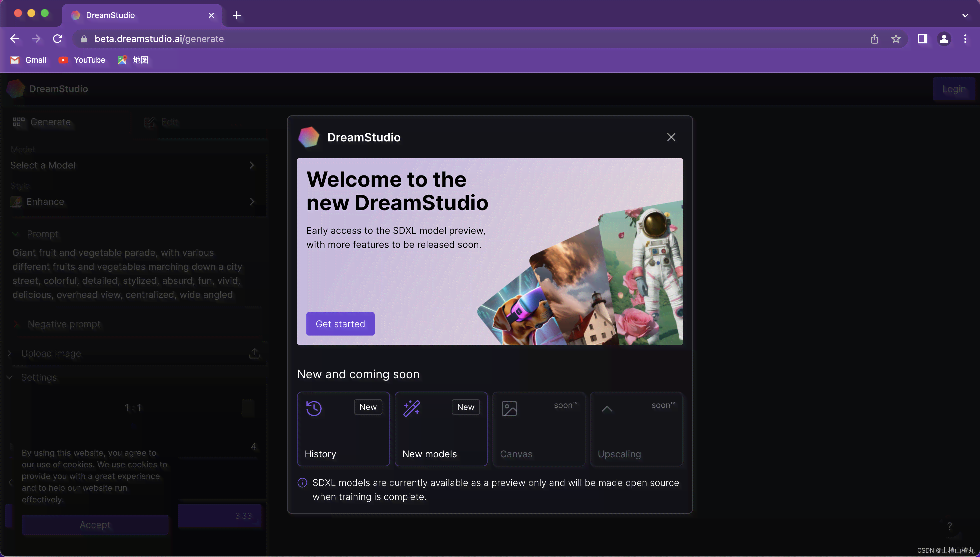Click the Login button top right
Screen dimensions: 980x557
pos(954,88)
